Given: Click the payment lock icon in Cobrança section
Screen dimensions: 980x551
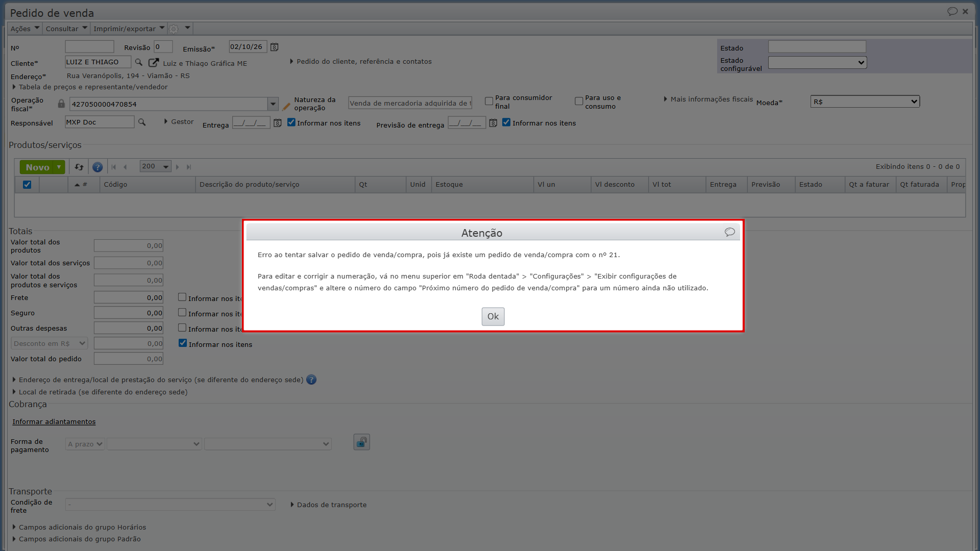Looking at the screenshot, I should (x=361, y=442).
